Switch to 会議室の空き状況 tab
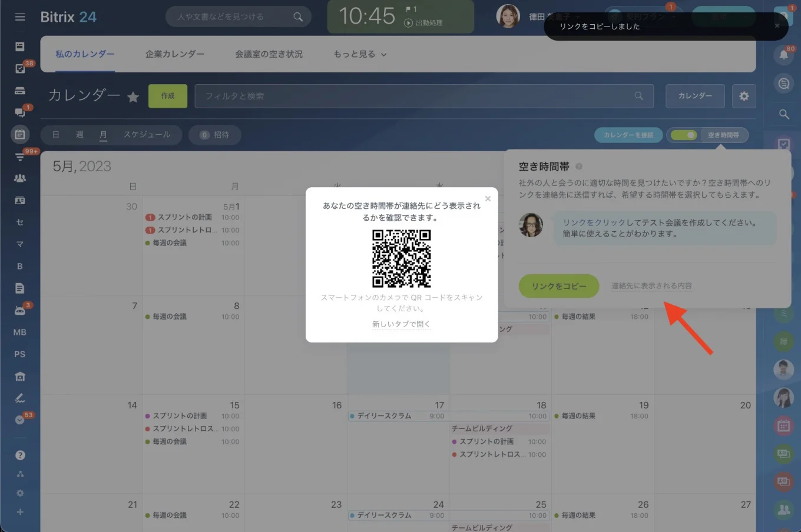The image size is (801, 532). 269,54
